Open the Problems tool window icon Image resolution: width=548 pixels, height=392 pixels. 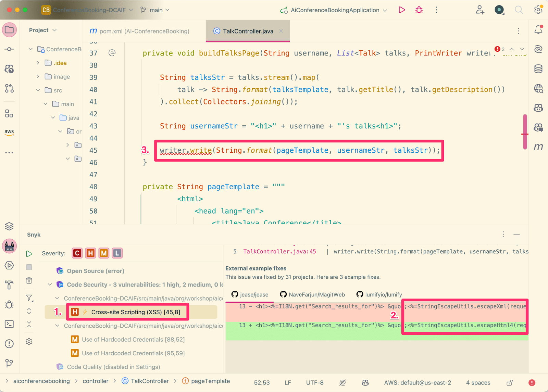coord(9,343)
